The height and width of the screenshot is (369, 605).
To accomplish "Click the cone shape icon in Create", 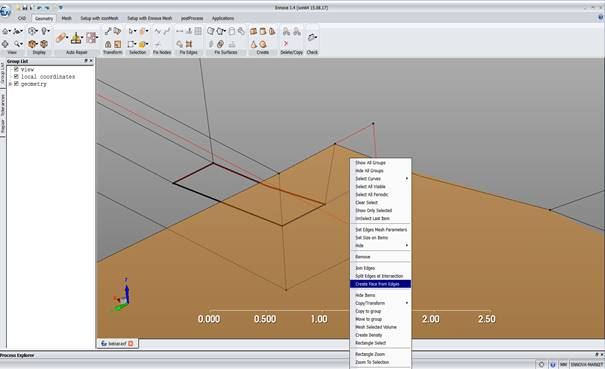I will tap(253, 44).
